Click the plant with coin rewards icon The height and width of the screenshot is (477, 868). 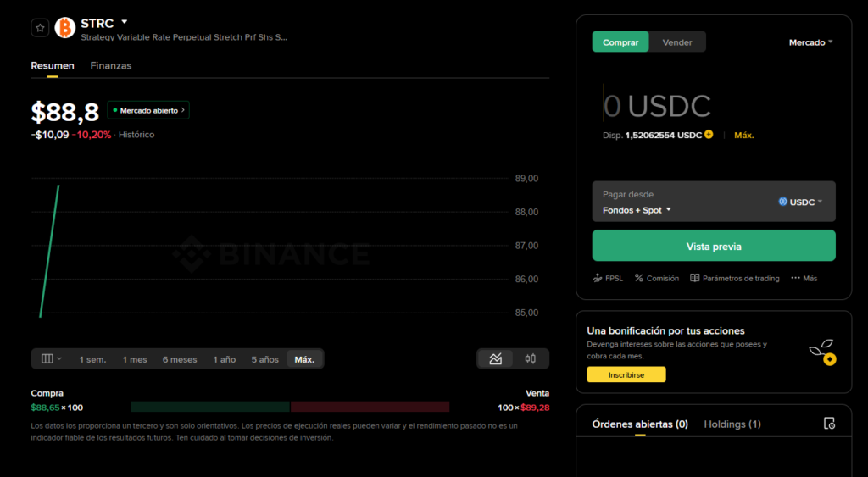pos(822,352)
